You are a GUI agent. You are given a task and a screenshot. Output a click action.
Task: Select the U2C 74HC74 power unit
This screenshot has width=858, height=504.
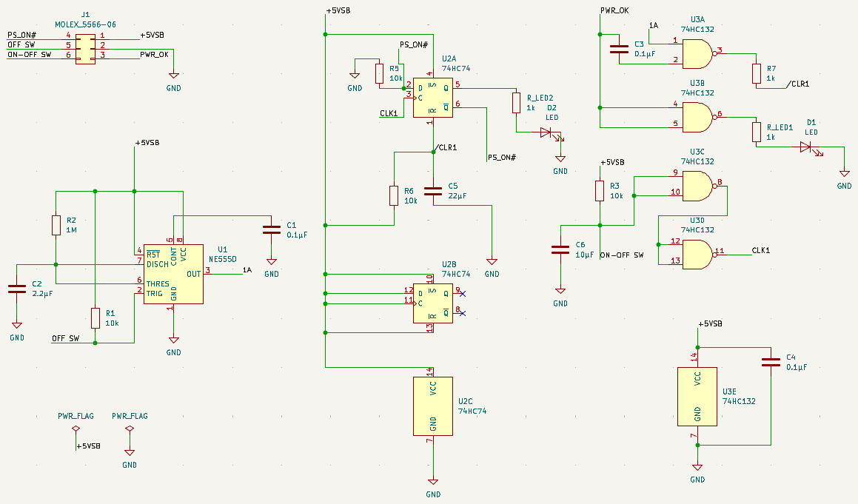pyautogui.click(x=433, y=406)
